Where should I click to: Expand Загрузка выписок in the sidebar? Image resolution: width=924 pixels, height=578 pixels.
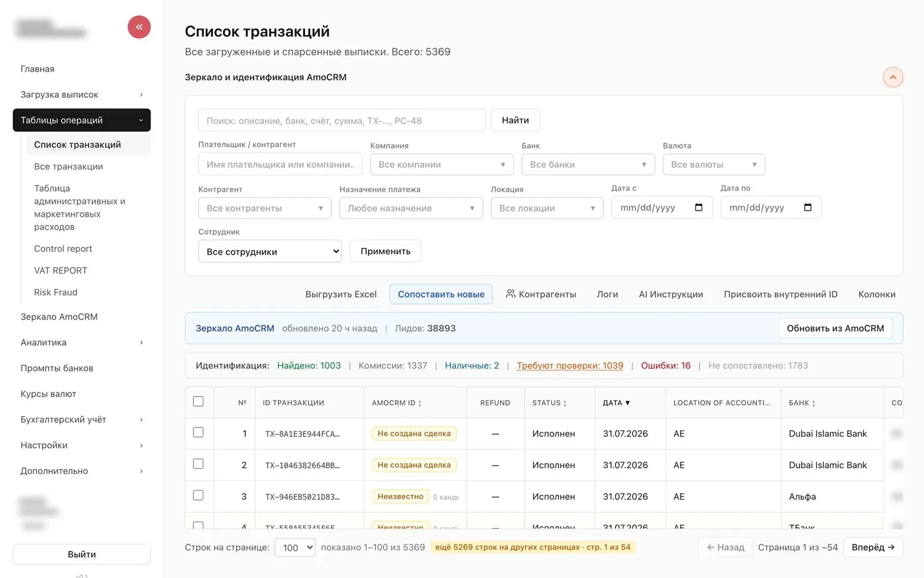pos(81,95)
